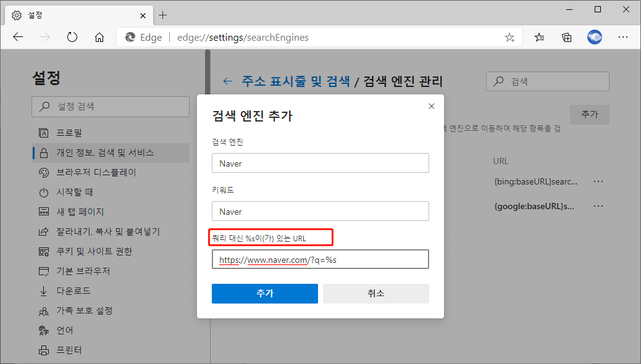Go to Home page icon
641x364 pixels.
pos(99,37)
